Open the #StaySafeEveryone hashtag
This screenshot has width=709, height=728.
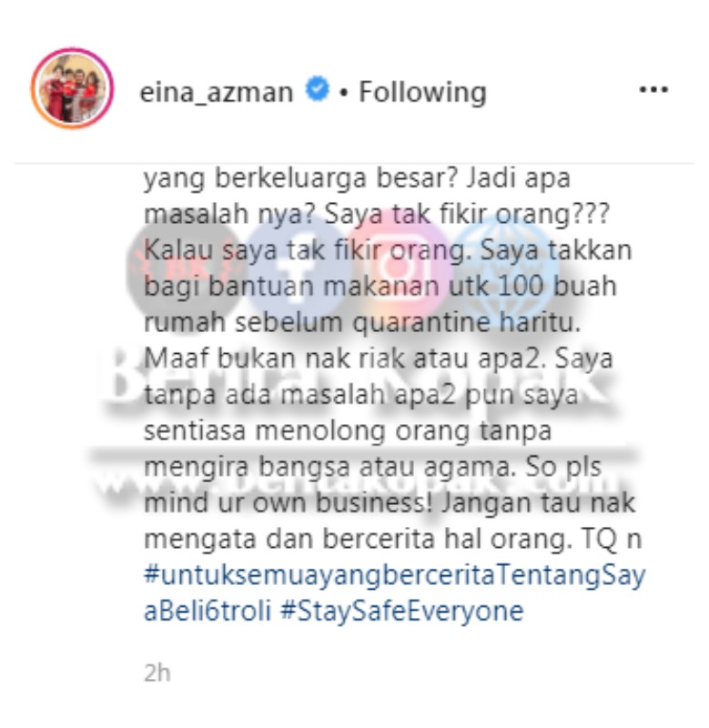pyautogui.click(x=402, y=611)
